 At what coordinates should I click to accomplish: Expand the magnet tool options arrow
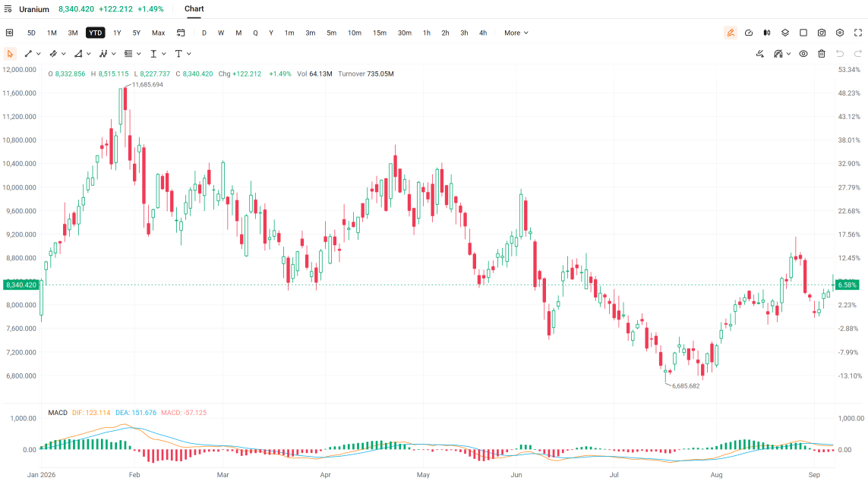point(788,54)
